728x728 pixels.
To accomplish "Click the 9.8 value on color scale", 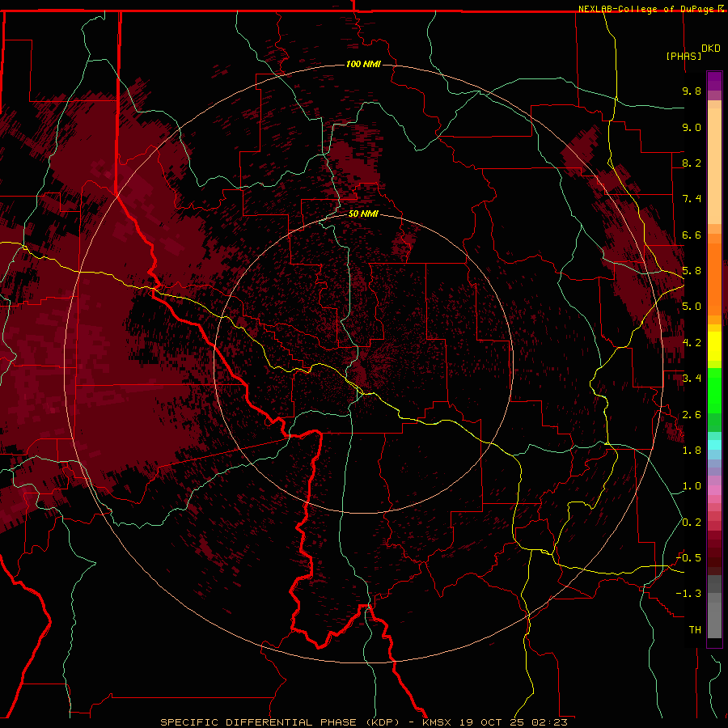I will click(692, 91).
